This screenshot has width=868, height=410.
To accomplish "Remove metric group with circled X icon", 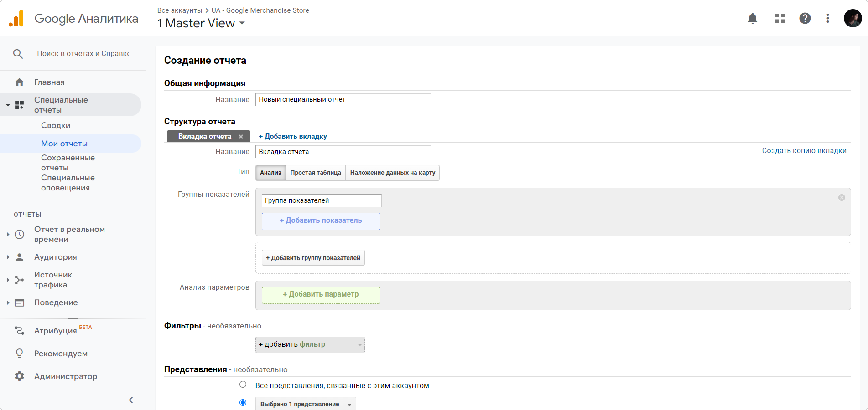I will [x=841, y=197].
